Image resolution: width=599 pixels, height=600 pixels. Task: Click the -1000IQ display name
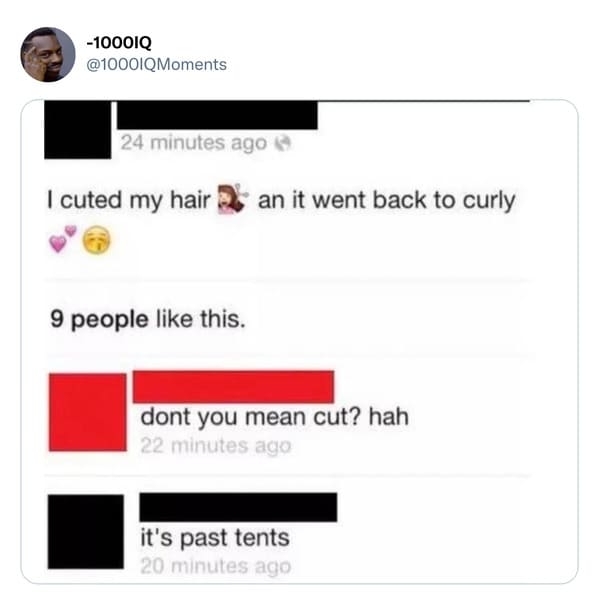click(x=119, y=42)
